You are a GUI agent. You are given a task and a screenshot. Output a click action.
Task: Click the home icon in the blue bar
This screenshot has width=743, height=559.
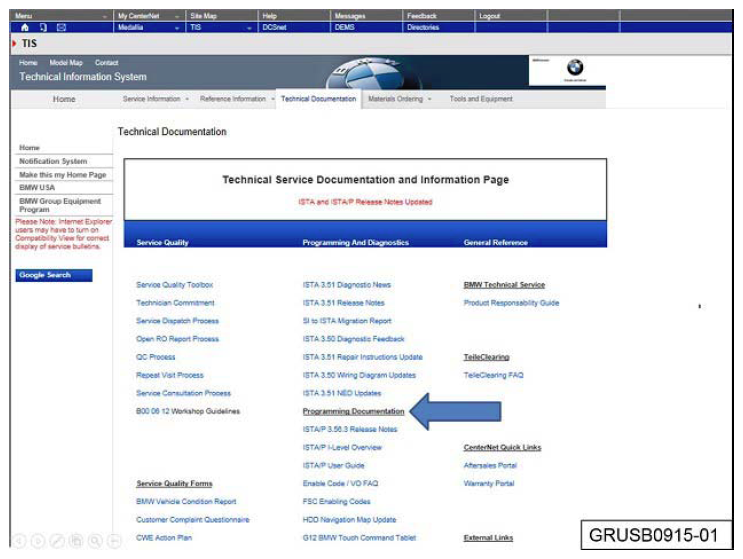[x=25, y=27]
